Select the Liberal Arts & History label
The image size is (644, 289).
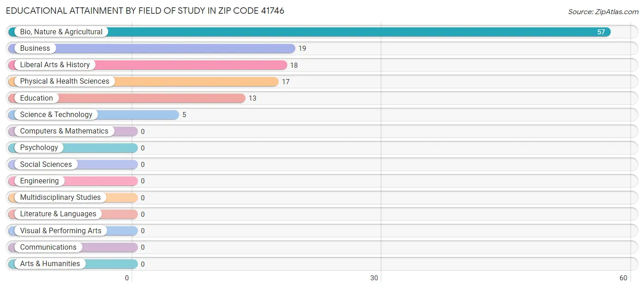click(55, 65)
